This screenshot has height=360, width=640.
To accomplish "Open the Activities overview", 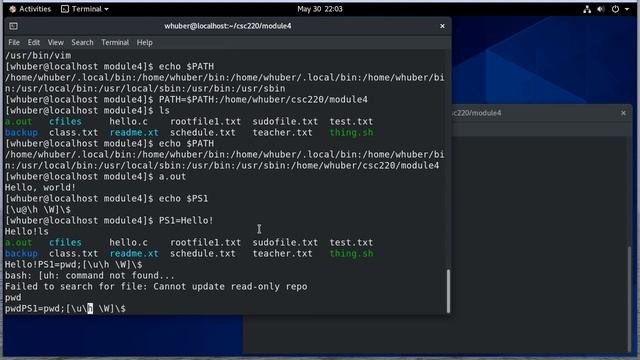I will [x=30, y=9].
